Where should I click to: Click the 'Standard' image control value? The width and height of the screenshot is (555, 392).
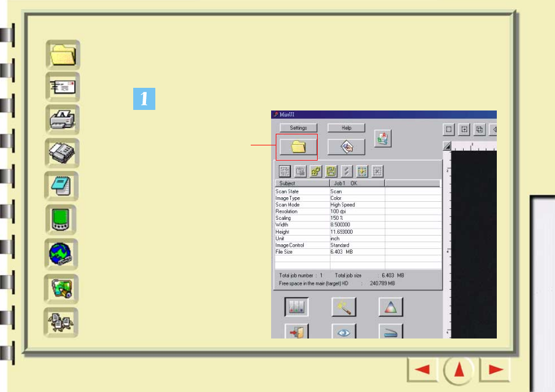[x=340, y=245]
